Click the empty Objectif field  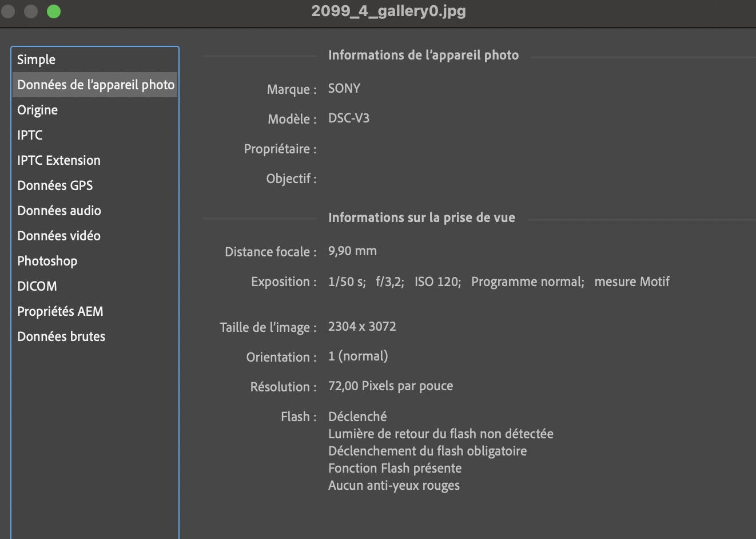(x=400, y=179)
